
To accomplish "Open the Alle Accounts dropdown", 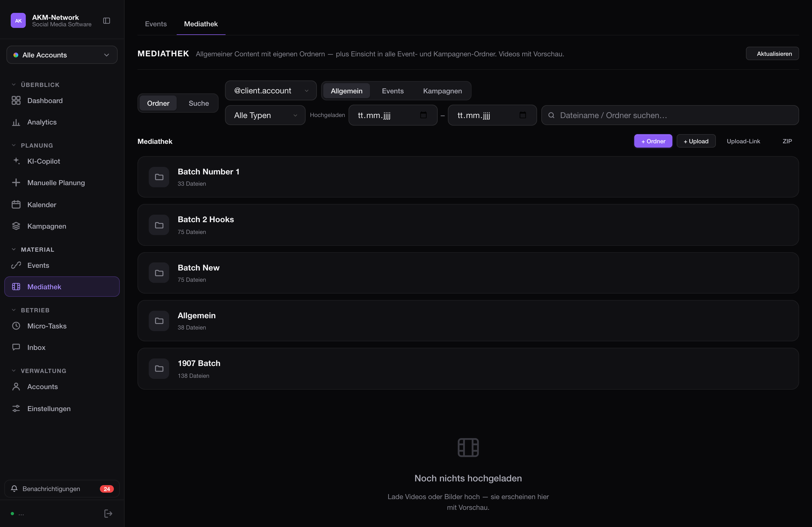I will coord(62,55).
